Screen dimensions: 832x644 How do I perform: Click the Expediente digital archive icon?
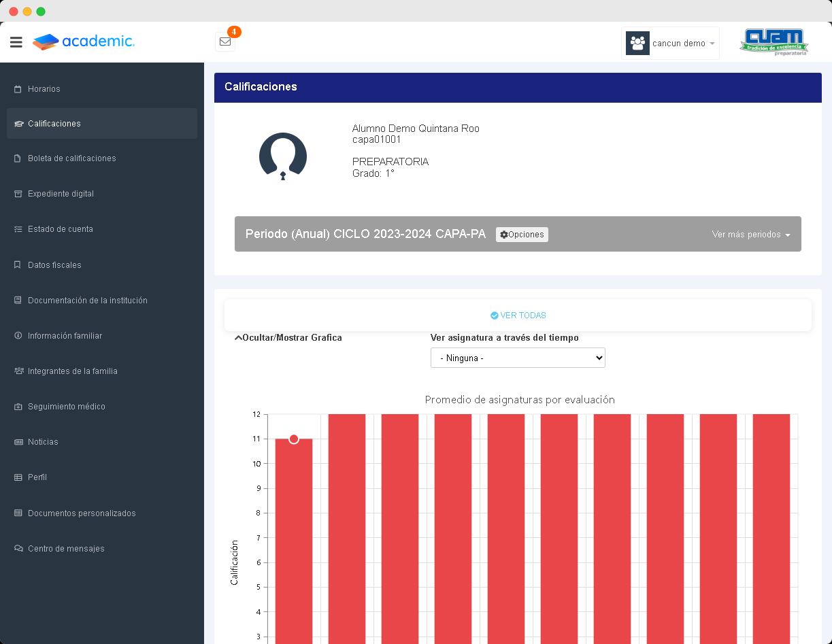[x=18, y=194]
